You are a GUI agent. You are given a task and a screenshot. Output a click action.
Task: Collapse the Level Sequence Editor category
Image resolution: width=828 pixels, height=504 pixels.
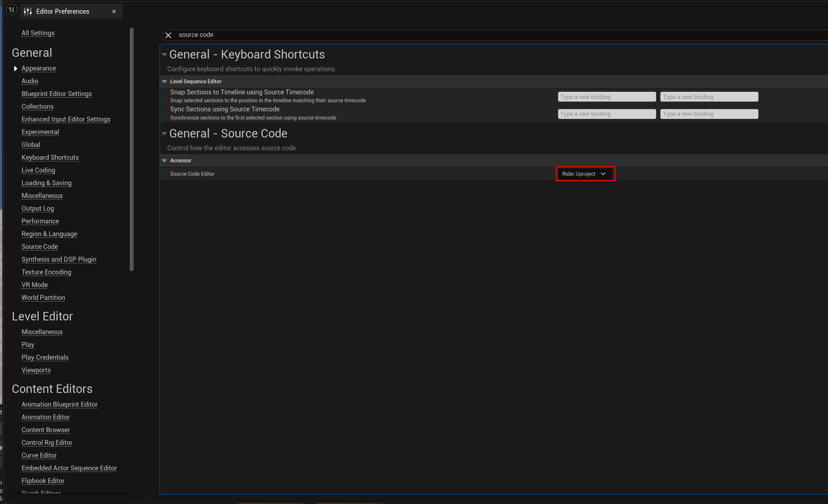[x=164, y=82]
